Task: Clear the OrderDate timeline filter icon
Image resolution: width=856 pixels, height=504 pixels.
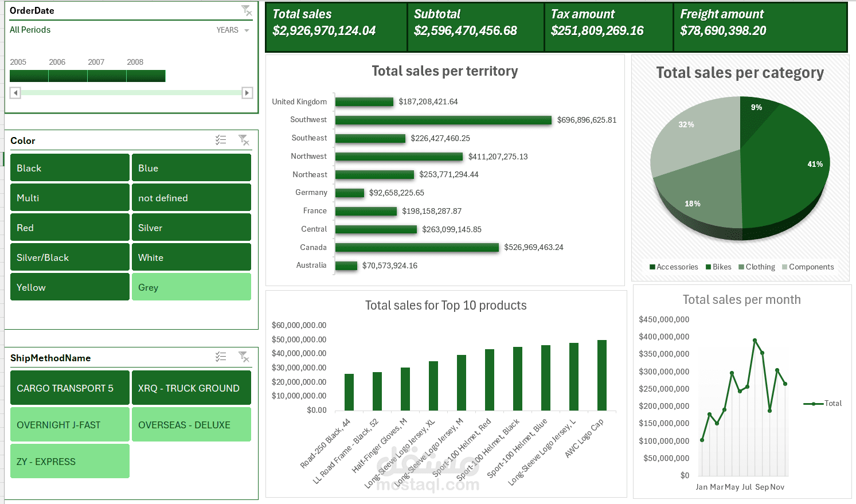Action: [x=246, y=10]
